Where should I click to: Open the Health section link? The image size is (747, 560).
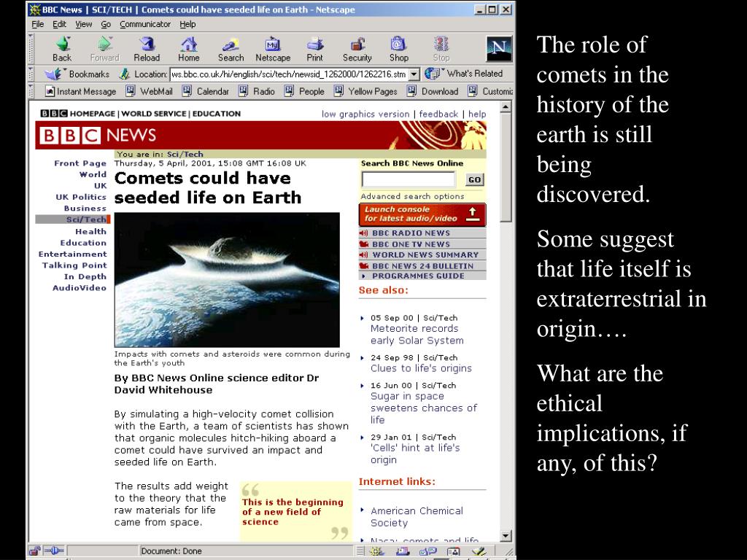[91, 231]
